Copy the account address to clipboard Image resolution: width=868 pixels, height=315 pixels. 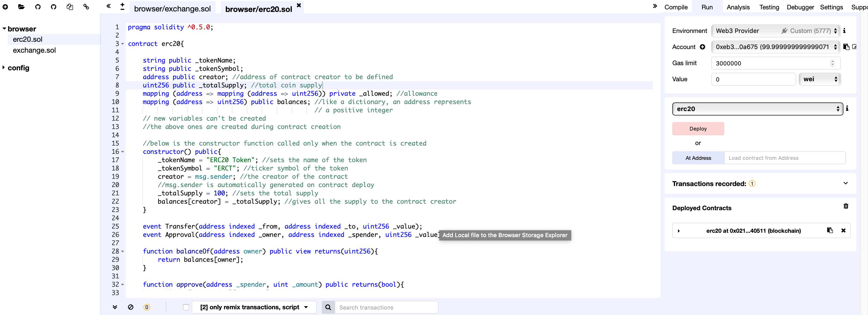pos(846,47)
